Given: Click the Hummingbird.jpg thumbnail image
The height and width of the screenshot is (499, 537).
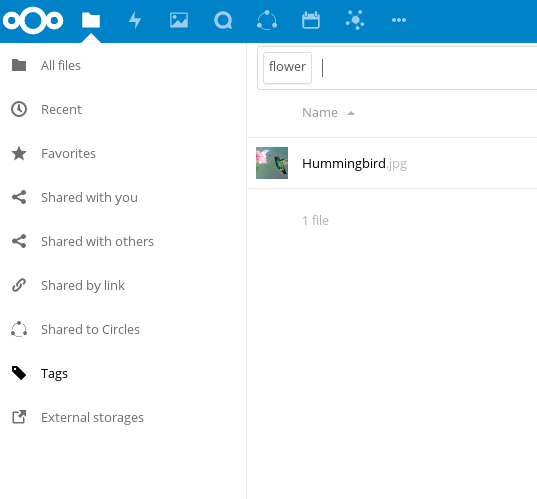Looking at the screenshot, I should [272, 163].
